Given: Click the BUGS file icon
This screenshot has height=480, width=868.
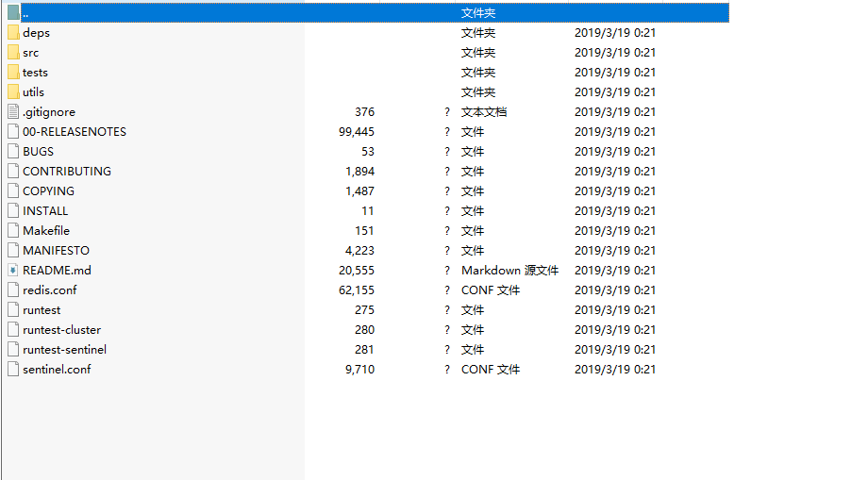Looking at the screenshot, I should point(13,152).
